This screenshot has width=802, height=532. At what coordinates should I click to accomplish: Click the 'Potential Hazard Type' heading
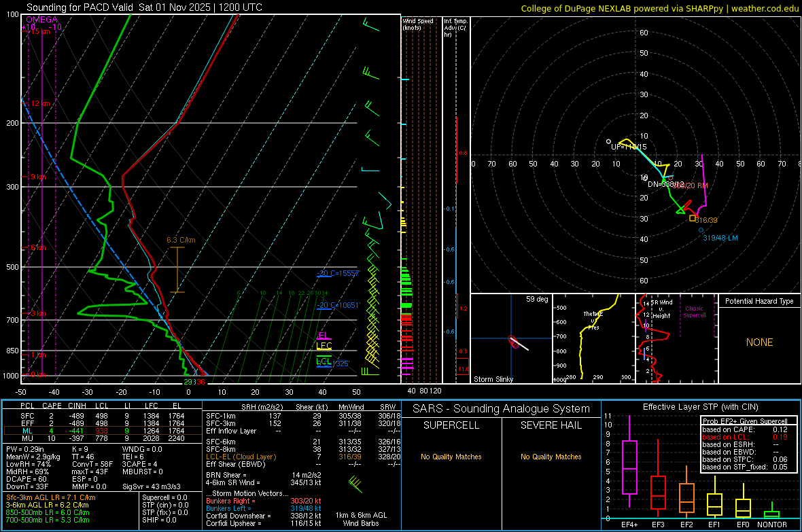759,301
